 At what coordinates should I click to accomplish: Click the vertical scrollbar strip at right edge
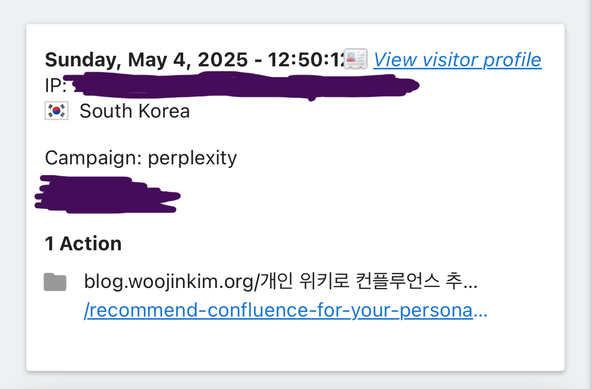click(x=587, y=194)
